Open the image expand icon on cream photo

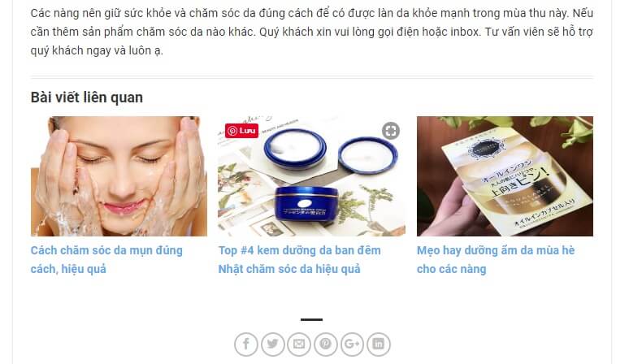pos(391,131)
